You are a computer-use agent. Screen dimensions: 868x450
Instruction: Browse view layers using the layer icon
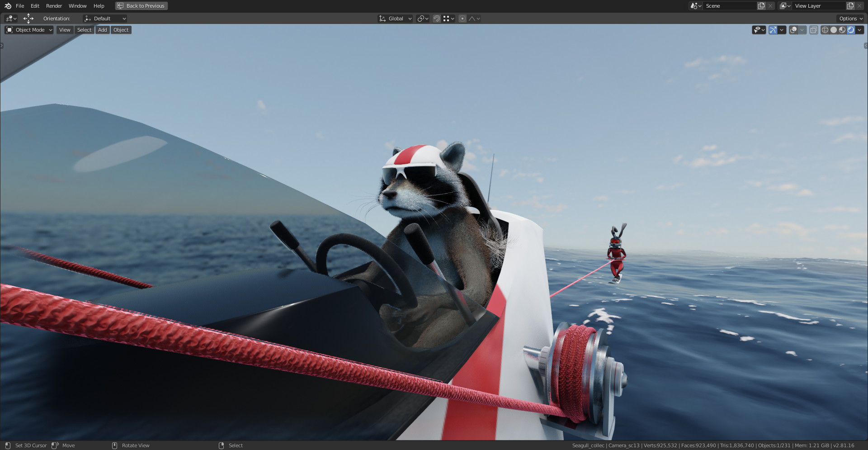coord(785,6)
